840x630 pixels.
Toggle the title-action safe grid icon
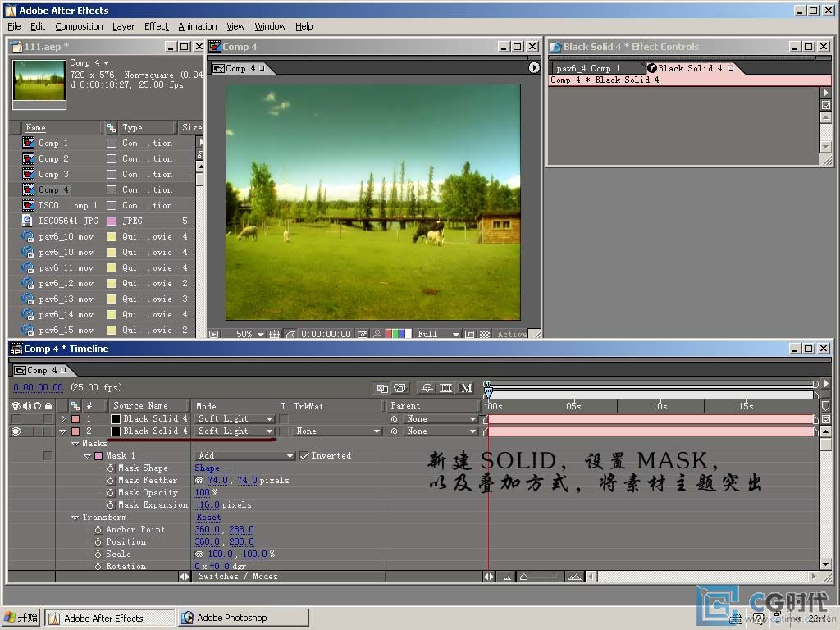pos(274,334)
